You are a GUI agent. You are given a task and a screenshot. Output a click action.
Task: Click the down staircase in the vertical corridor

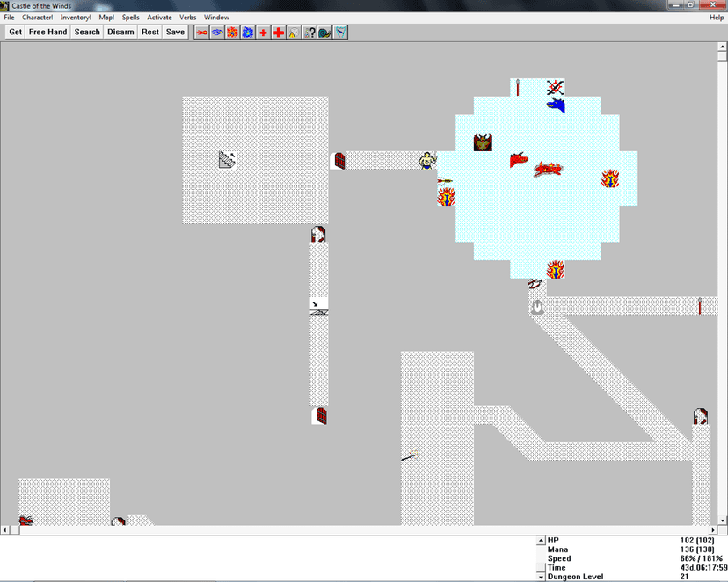[319, 306]
